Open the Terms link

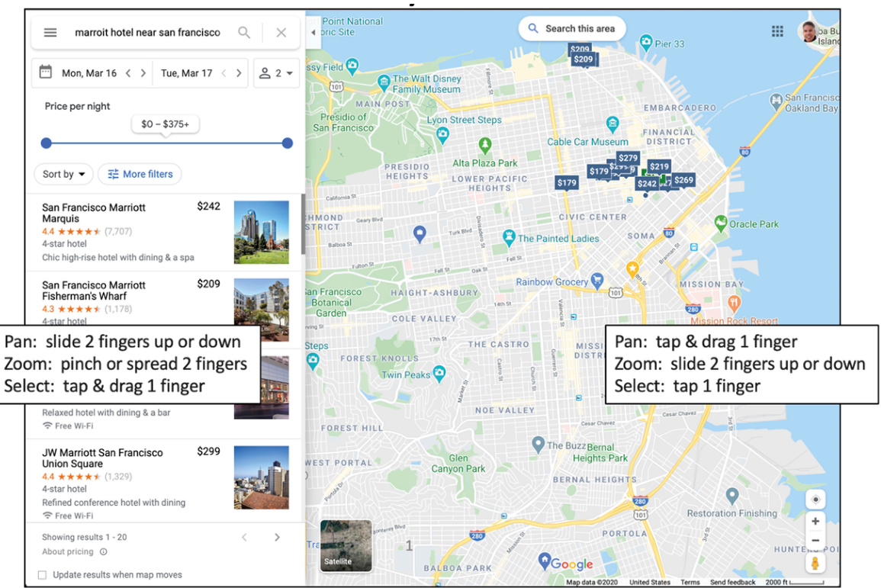click(x=690, y=583)
